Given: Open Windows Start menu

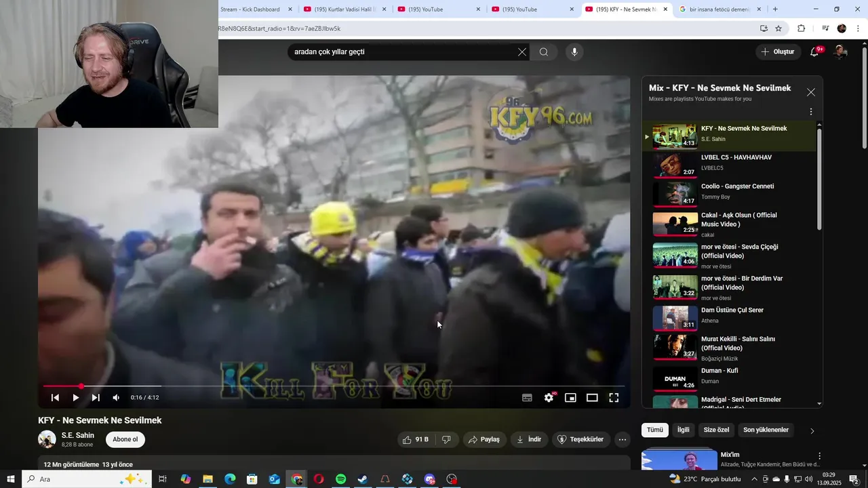Looking at the screenshot, I should pyautogui.click(x=11, y=479).
